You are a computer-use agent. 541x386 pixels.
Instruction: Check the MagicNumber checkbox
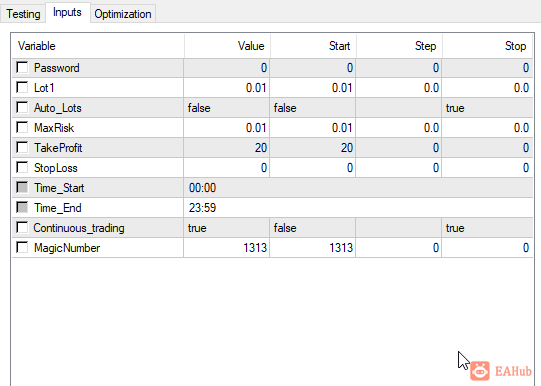coord(22,248)
